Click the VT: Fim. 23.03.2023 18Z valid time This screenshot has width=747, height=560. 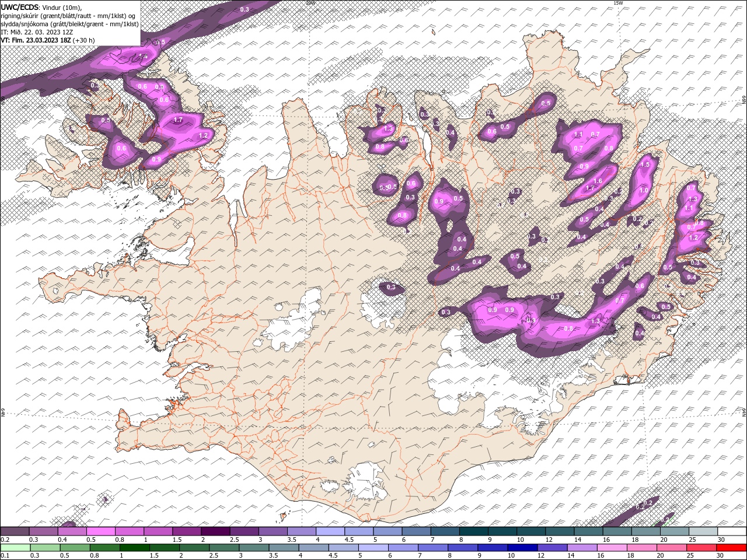(36, 40)
